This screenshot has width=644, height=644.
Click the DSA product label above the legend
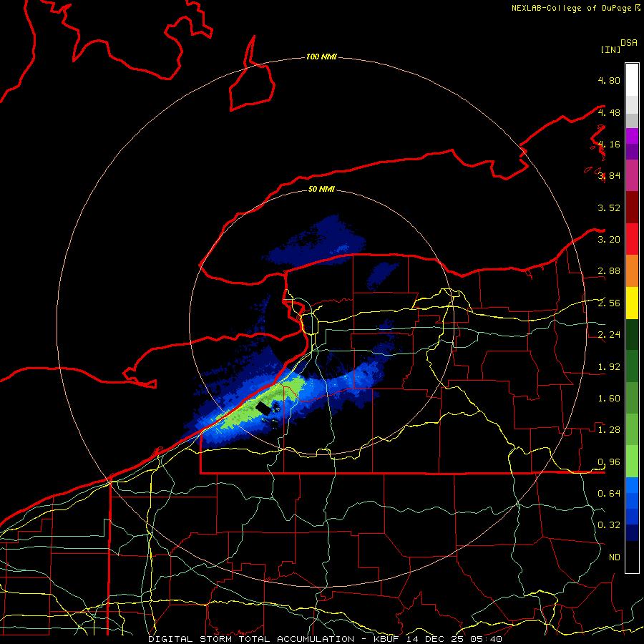[x=629, y=43]
